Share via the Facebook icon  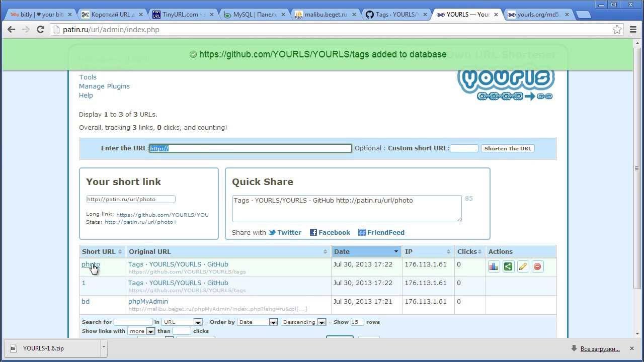(313, 232)
